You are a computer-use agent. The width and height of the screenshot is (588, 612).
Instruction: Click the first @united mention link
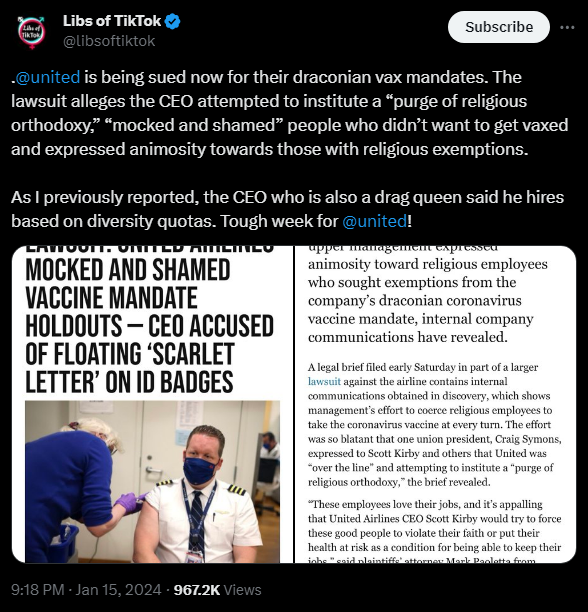[x=48, y=77]
